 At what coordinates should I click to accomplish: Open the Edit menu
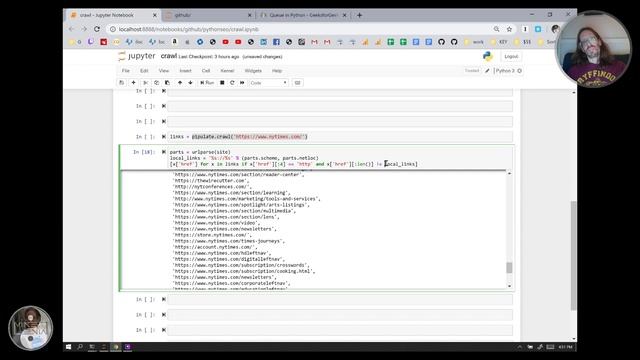click(144, 71)
